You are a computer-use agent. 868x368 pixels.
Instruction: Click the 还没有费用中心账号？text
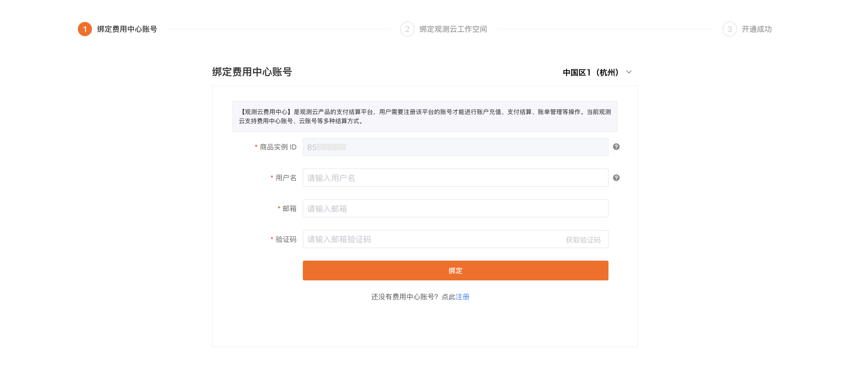click(x=405, y=297)
